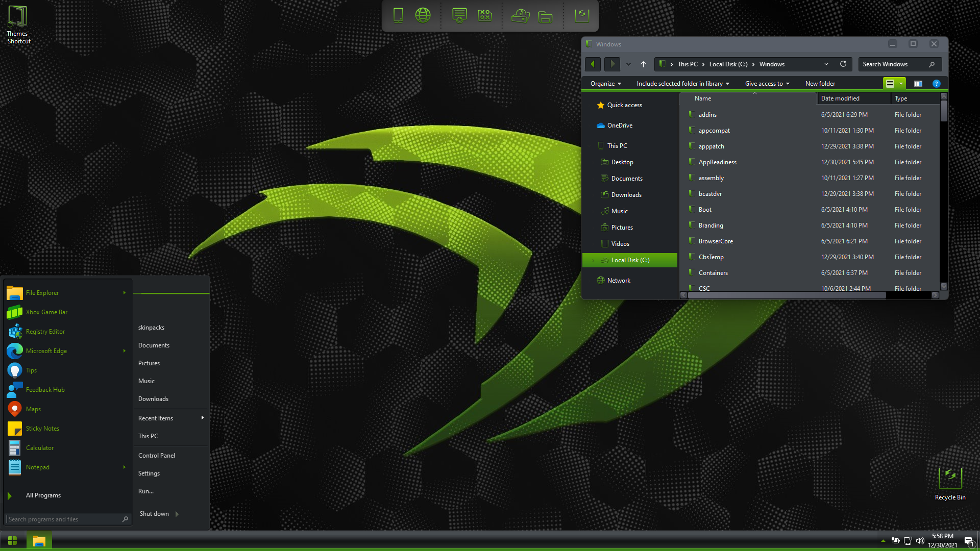This screenshot has width=980, height=551.
Task: Click the Shut down button
Action: [x=154, y=514]
